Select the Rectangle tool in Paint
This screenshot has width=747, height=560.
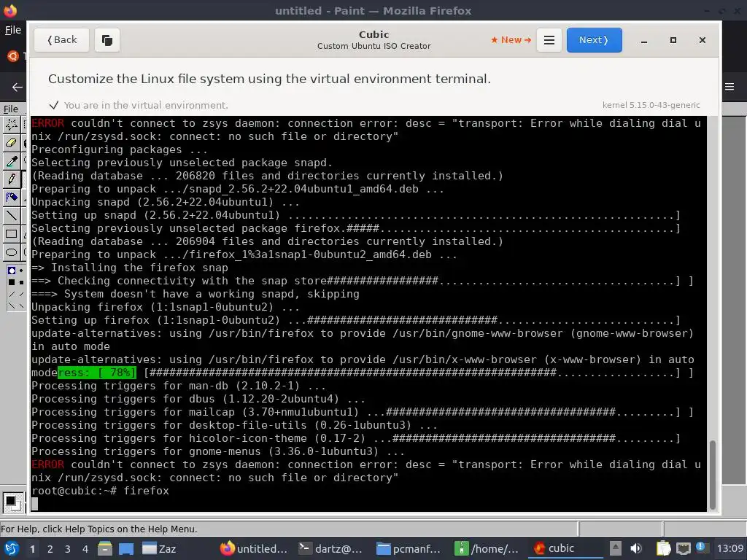(11, 234)
